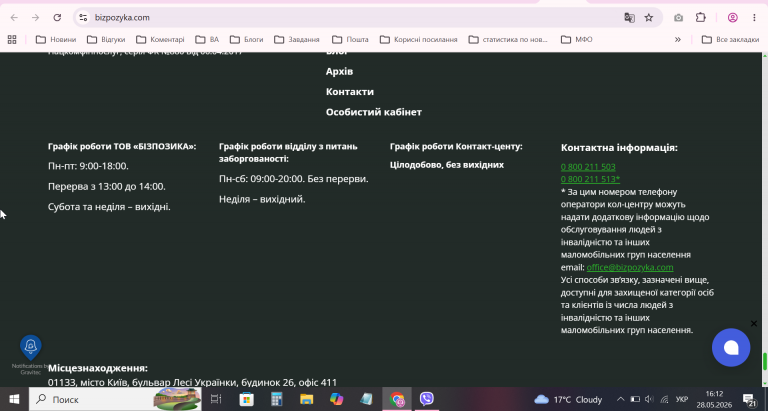Click the address line 01133, місто Київ
This screenshot has height=411, width=768.
pos(192,383)
